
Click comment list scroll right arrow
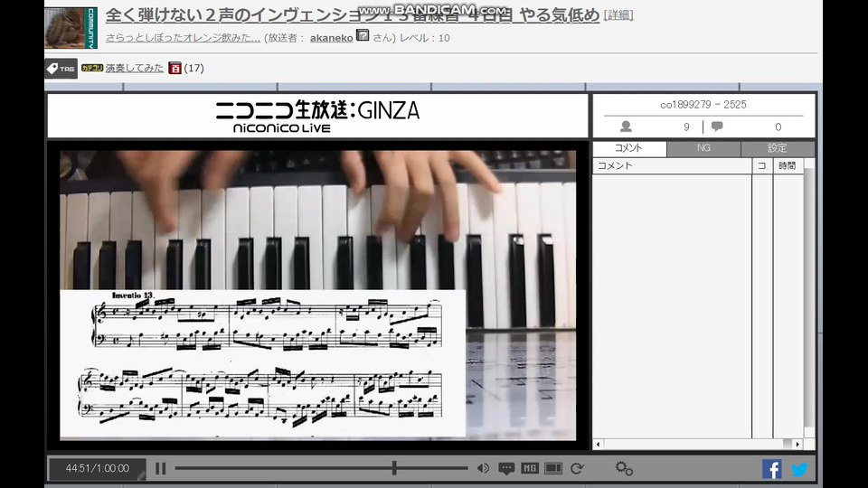pyautogui.click(x=797, y=445)
